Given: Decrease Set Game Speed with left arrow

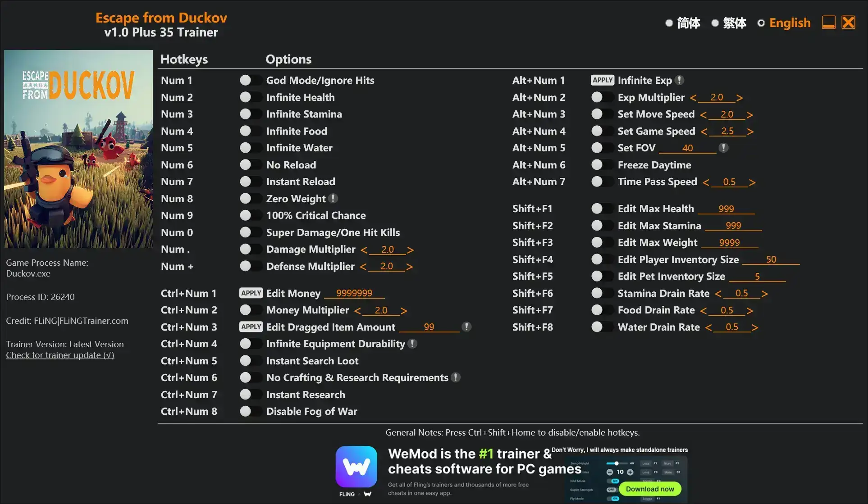Looking at the screenshot, I should pyautogui.click(x=704, y=132).
